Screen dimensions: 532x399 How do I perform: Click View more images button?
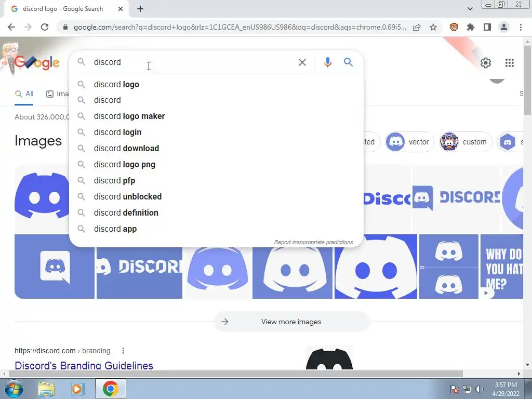(x=291, y=322)
